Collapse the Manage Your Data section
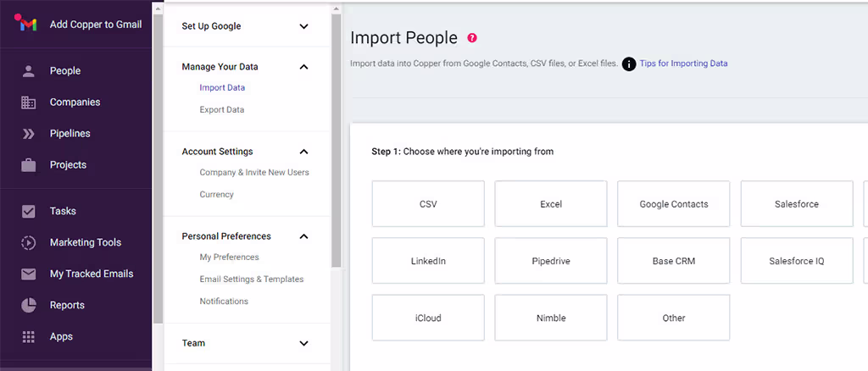Image resolution: width=868 pixels, height=371 pixels. [x=303, y=67]
